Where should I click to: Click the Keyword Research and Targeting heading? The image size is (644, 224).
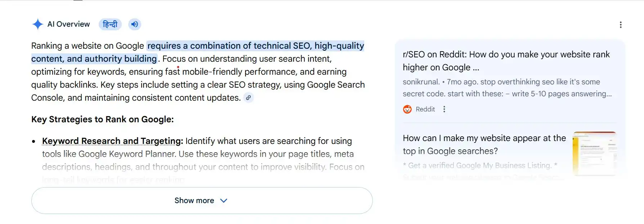pos(111,141)
